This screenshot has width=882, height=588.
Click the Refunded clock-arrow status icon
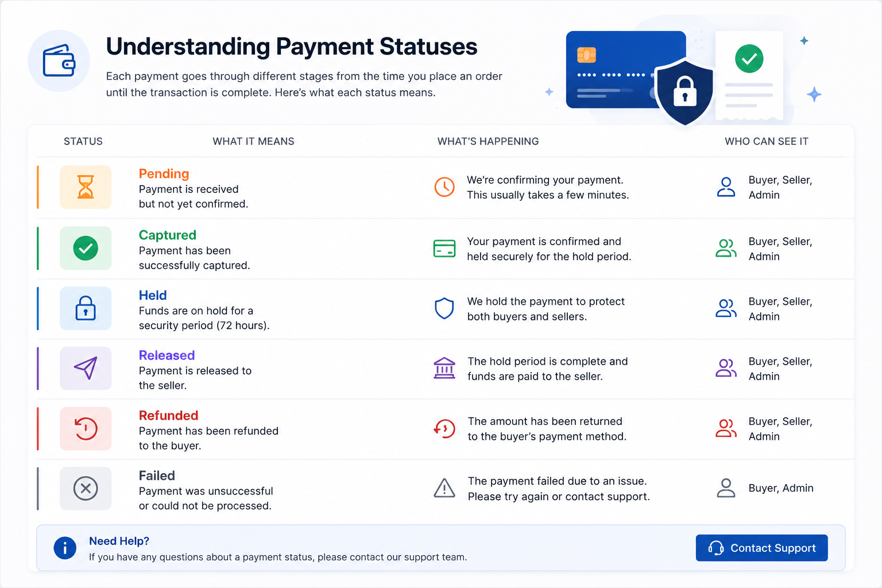86,428
